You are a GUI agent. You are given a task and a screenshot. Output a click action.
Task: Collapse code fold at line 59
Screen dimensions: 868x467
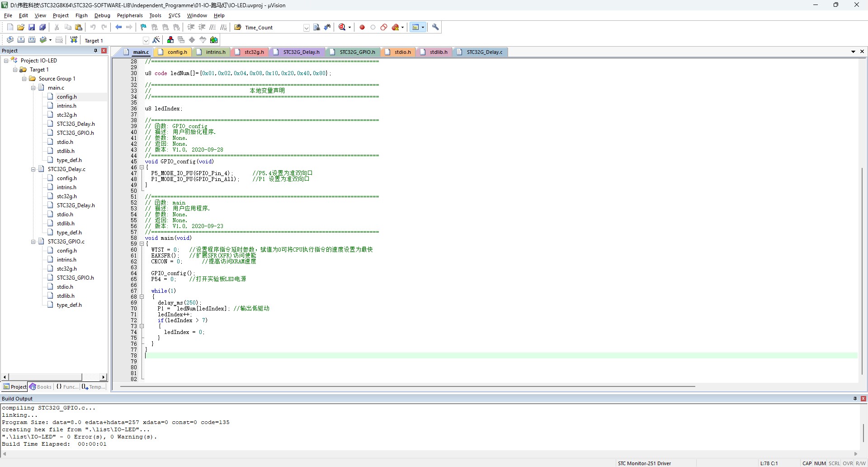click(x=142, y=244)
